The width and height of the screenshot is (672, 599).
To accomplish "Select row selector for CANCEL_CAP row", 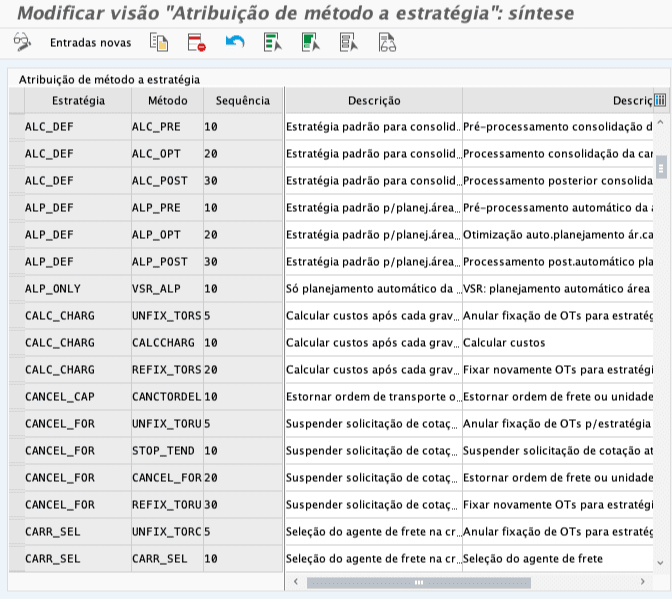I will point(17,397).
